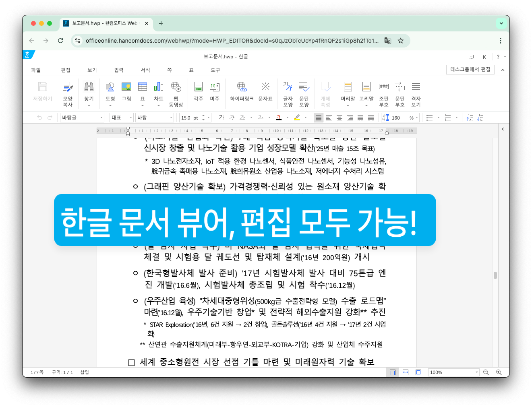The height and width of the screenshot is (407, 532).
Task: Open the 편집 menu
Action: 66,70
